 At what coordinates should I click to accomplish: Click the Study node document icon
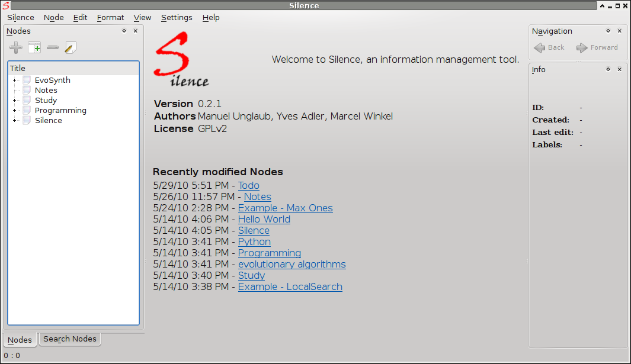coord(27,100)
